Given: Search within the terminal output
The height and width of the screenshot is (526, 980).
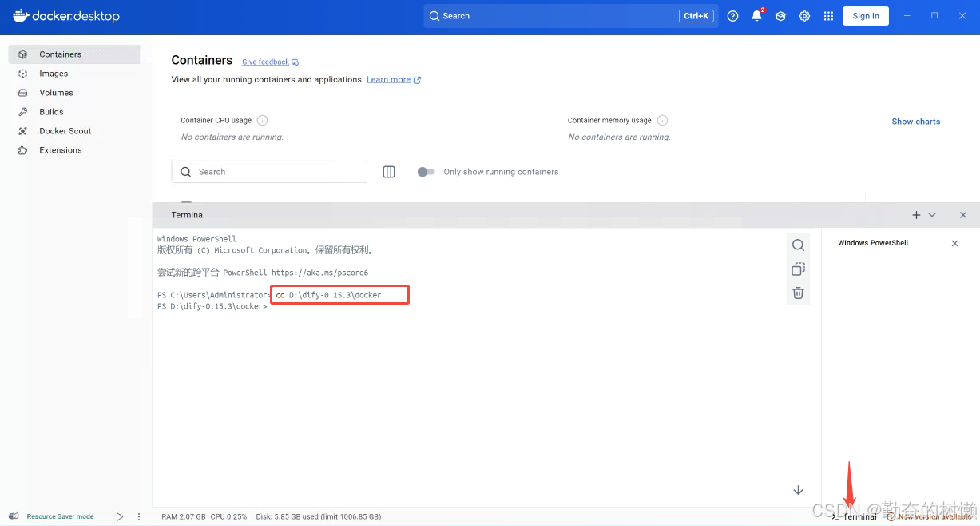Looking at the screenshot, I should coord(798,245).
